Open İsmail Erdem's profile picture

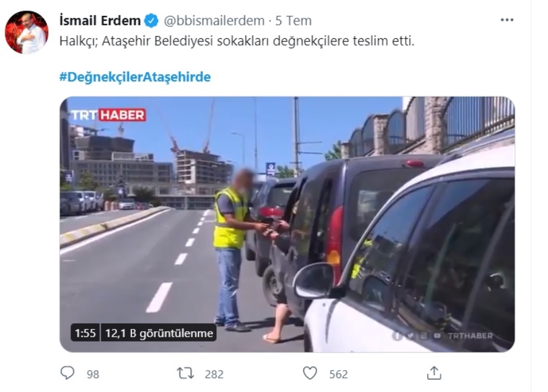27,32
